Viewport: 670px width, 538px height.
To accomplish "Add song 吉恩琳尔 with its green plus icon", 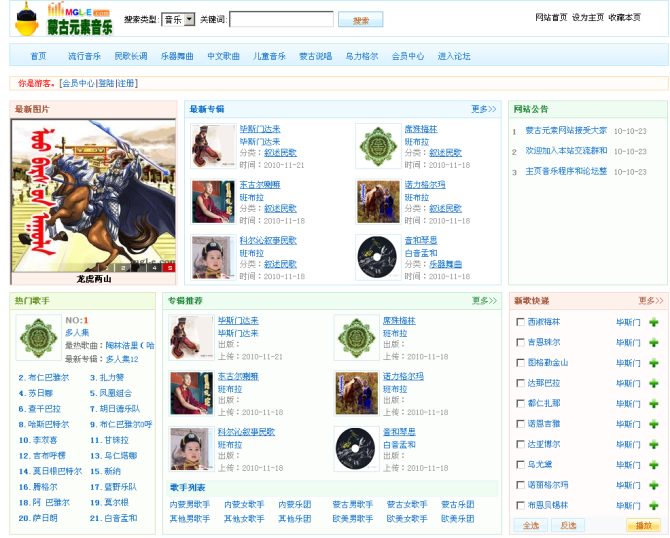I will tap(653, 343).
